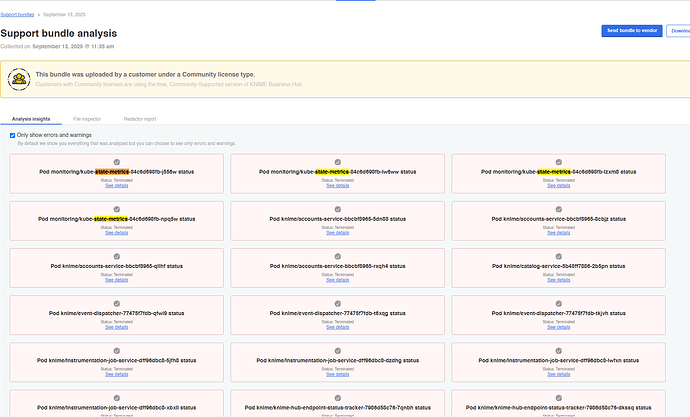Click the pod title ending 7qnbh status
This screenshot has width=690, height=417.
tap(338, 408)
